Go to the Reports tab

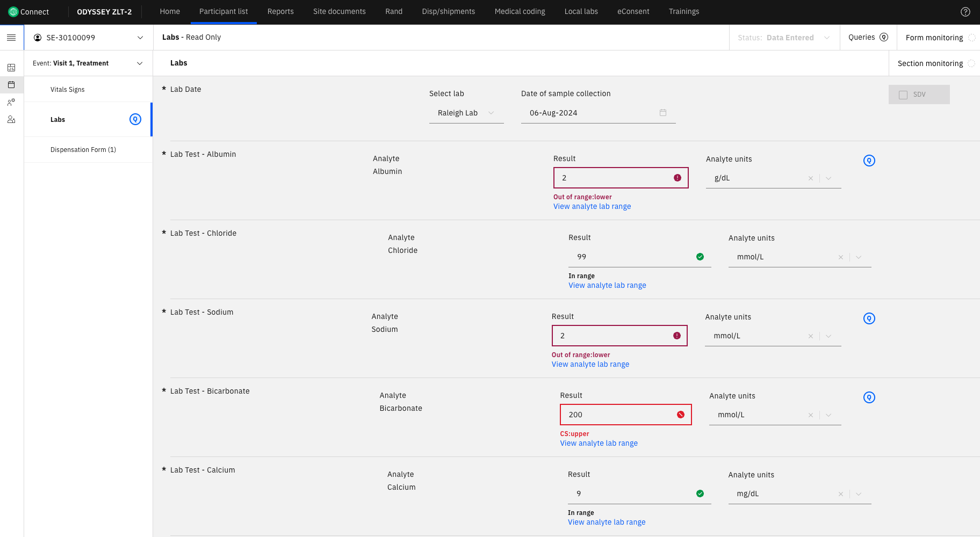280,12
